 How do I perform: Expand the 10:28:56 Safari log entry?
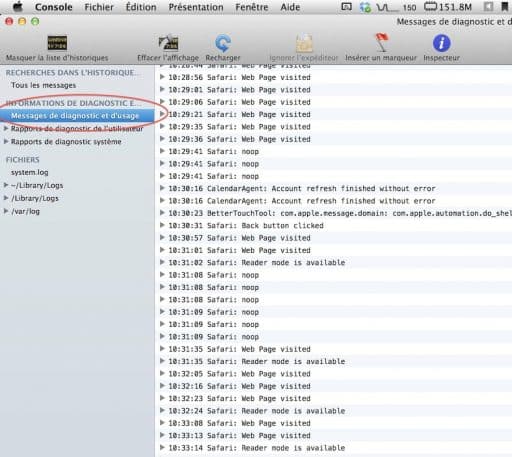point(162,77)
